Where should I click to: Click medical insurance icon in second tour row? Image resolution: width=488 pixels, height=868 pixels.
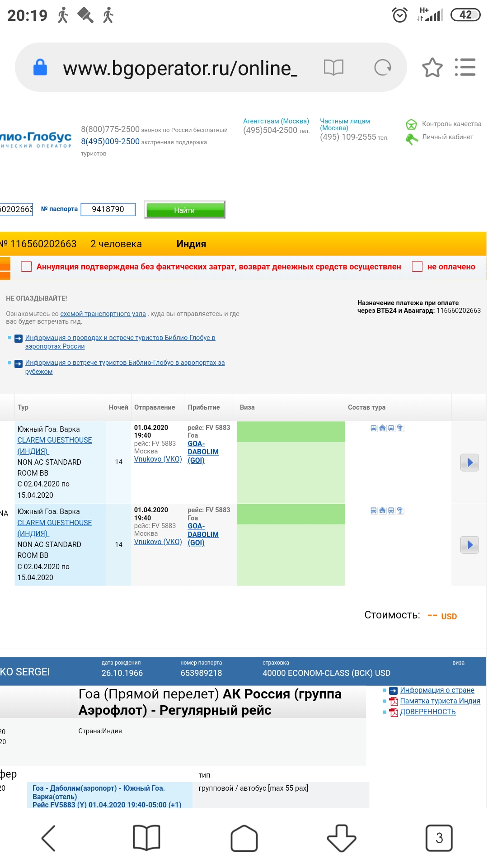pos(400,510)
